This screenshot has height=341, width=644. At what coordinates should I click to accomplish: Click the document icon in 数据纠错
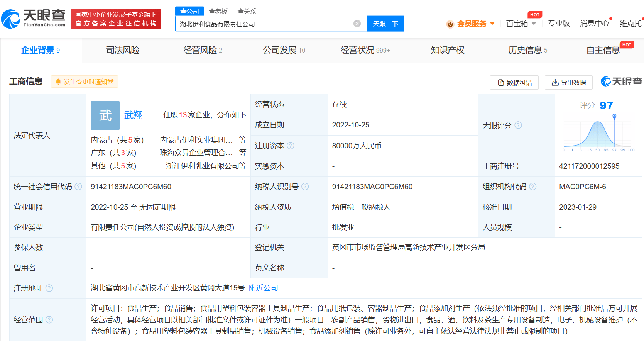point(501,83)
